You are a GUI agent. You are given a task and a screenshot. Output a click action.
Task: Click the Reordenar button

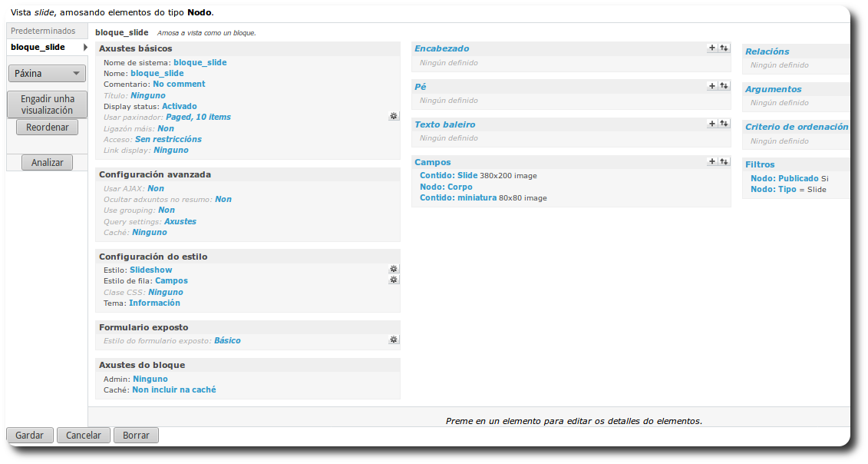(47, 128)
